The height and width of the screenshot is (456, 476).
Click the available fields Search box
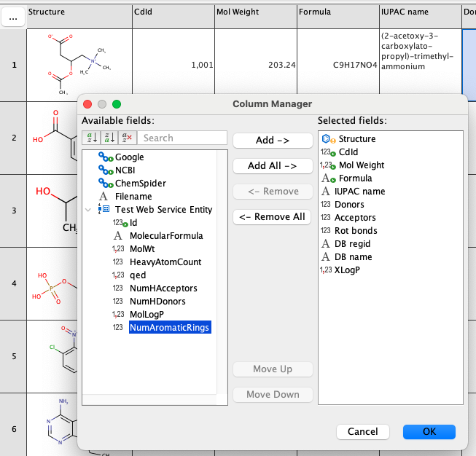point(182,138)
